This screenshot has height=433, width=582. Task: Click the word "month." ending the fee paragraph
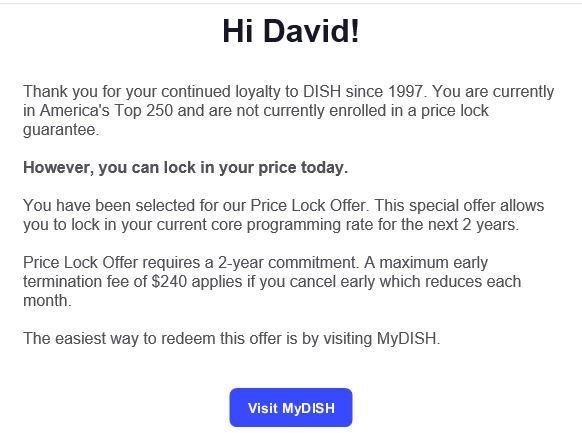47,301
